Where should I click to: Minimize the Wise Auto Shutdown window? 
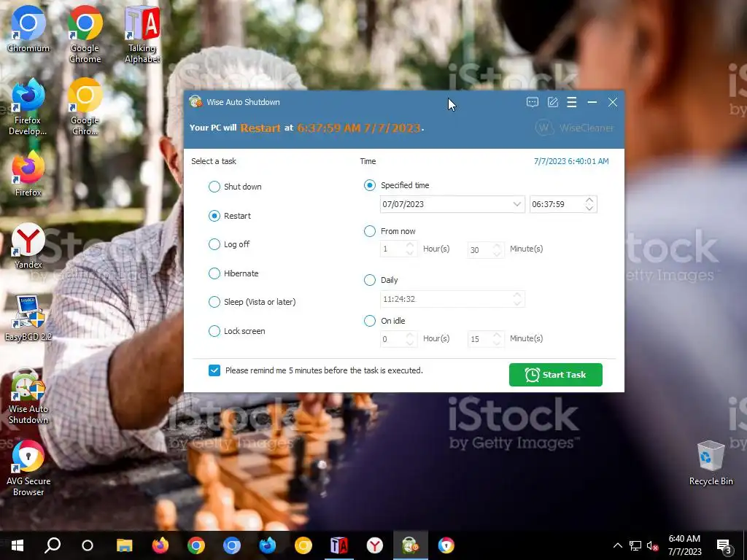click(x=592, y=102)
